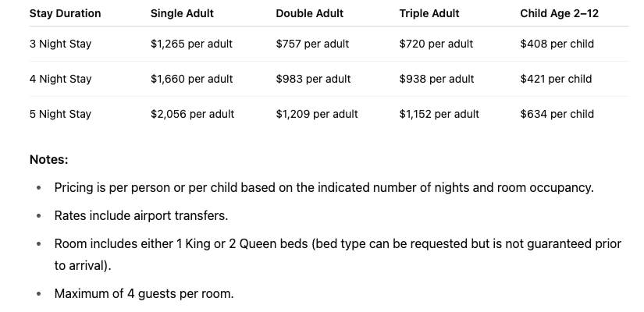644x312 pixels.
Task: Click the airport transfers note
Action: click(x=141, y=215)
